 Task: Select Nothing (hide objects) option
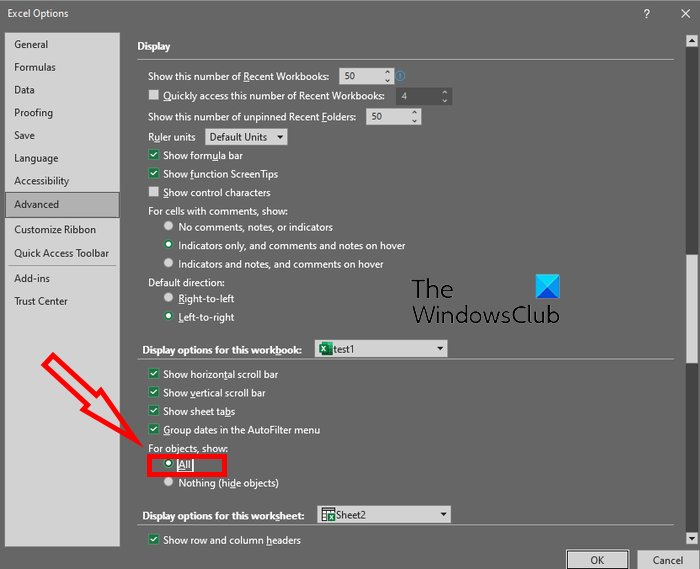coord(168,482)
